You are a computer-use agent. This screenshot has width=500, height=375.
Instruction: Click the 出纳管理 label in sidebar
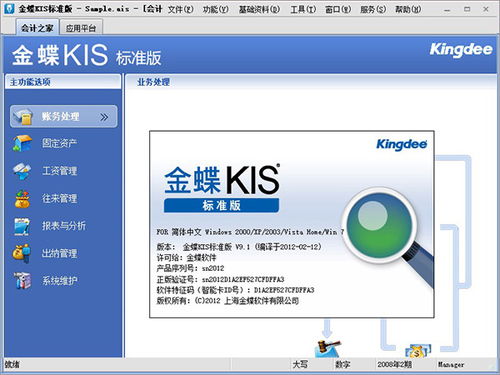coord(59,253)
